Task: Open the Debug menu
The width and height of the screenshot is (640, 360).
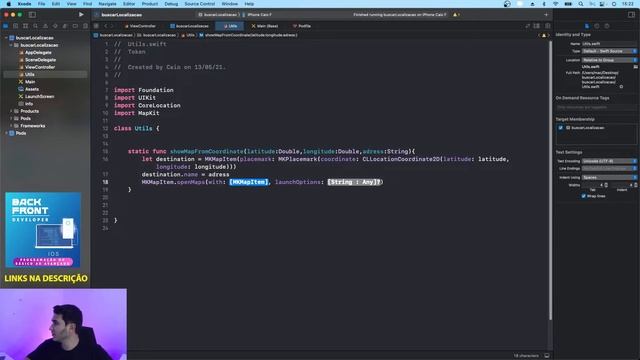Action: click(171, 4)
